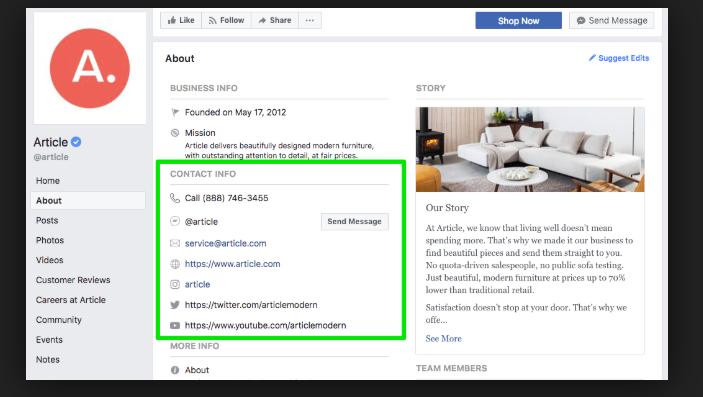
Task: Click the flag icon beside founded date
Action: 175,112
